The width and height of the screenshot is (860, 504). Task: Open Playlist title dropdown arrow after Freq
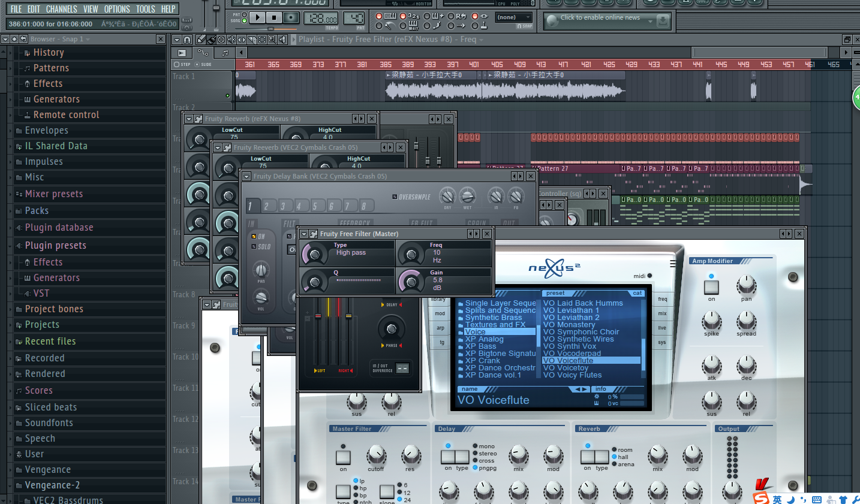(481, 40)
